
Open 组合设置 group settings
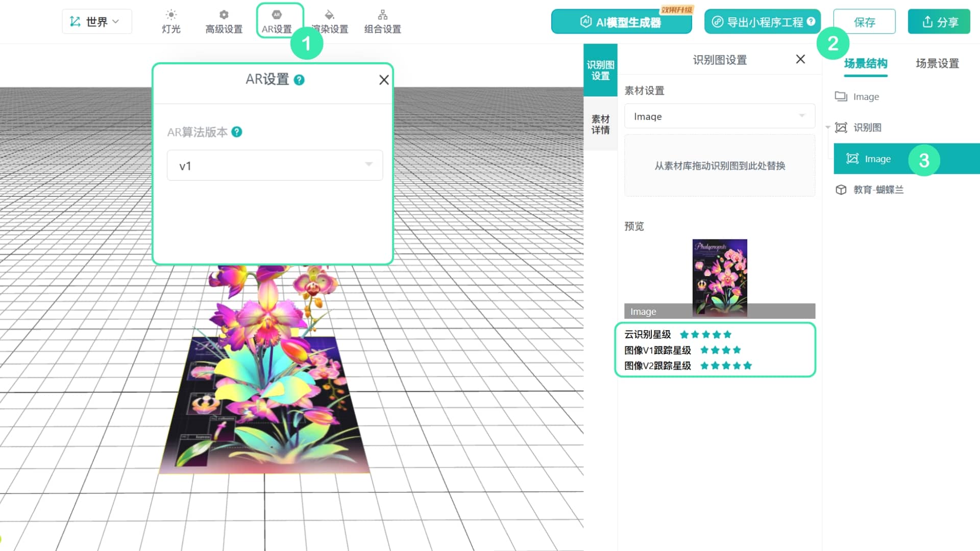383,21
